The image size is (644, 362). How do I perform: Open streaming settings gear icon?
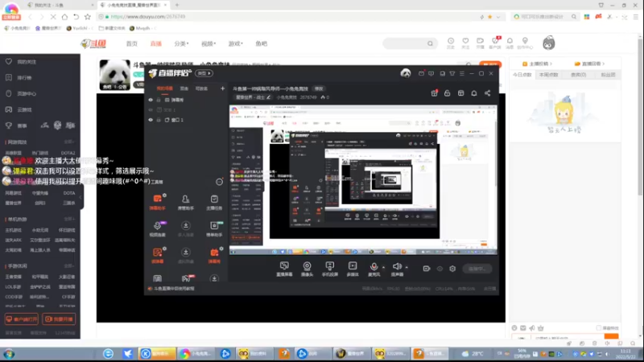[452, 269]
